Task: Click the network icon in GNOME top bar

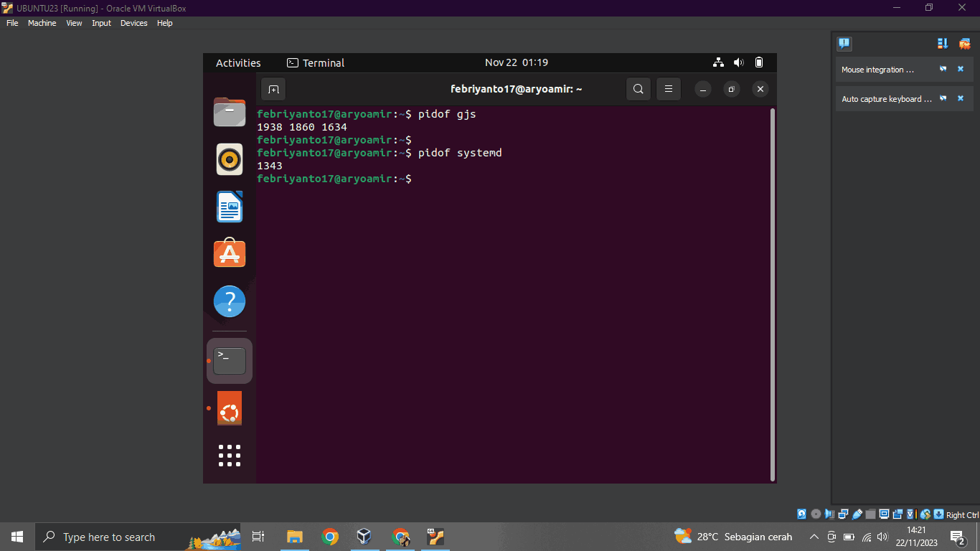Action: click(719, 62)
